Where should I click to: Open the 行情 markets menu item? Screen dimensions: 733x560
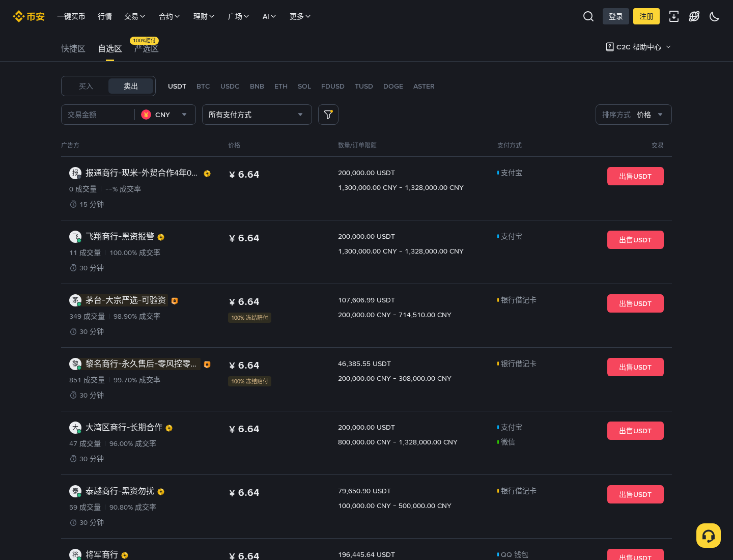pyautogui.click(x=105, y=16)
